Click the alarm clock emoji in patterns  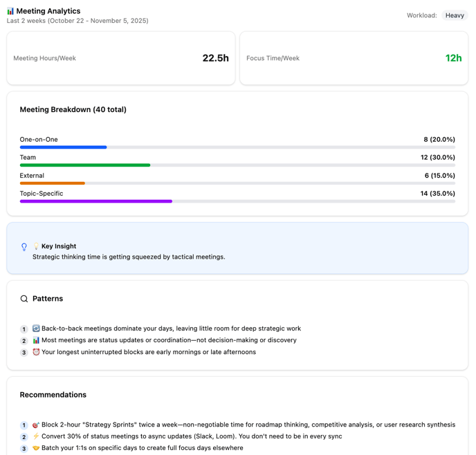[x=36, y=352]
